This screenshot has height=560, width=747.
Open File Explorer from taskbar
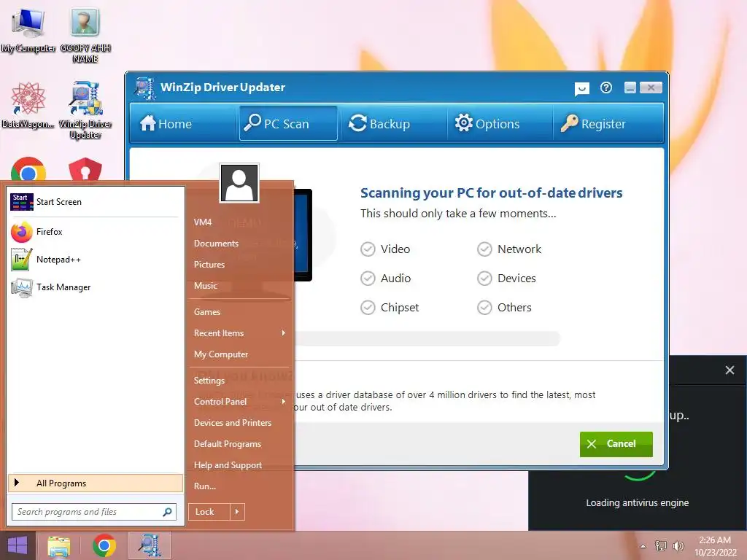58,545
